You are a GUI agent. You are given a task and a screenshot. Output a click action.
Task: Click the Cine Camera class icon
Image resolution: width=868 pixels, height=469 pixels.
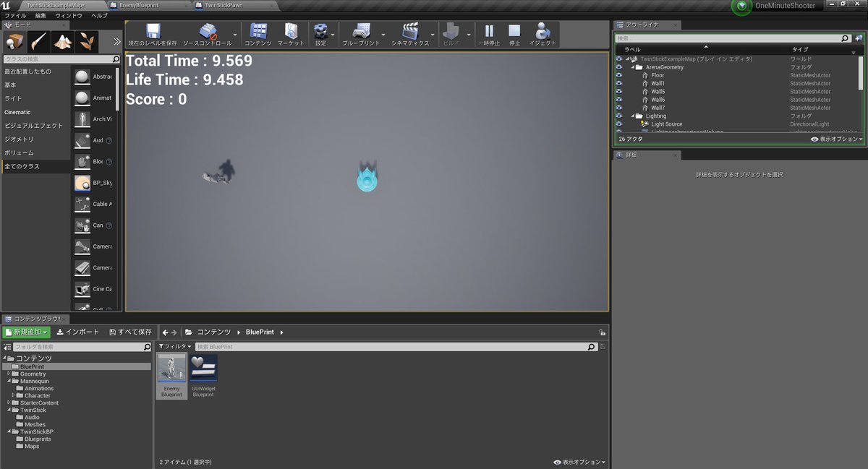pyautogui.click(x=82, y=289)
